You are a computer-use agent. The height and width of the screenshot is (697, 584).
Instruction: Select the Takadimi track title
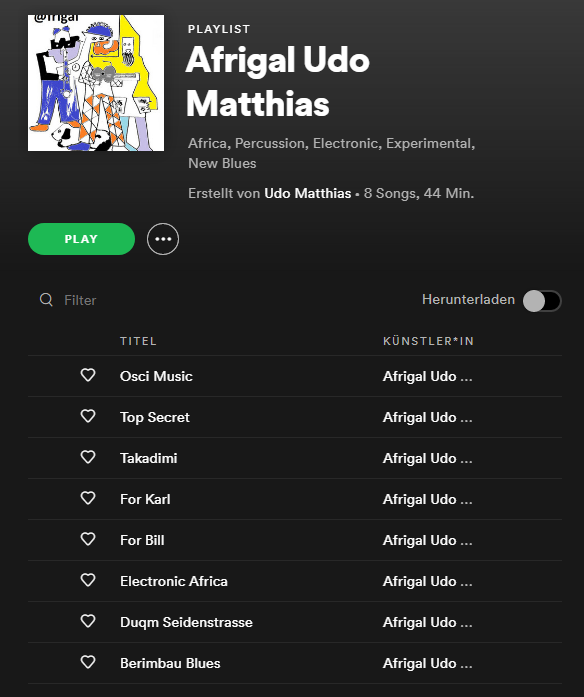(x=148, y=458)
